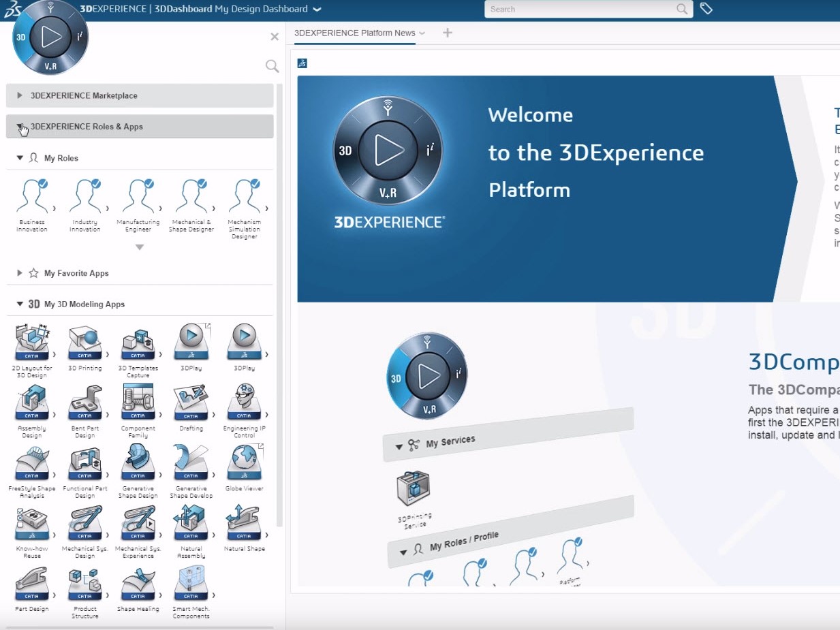
Task: Launch the Assembly Design app
Action: point(32,403)
